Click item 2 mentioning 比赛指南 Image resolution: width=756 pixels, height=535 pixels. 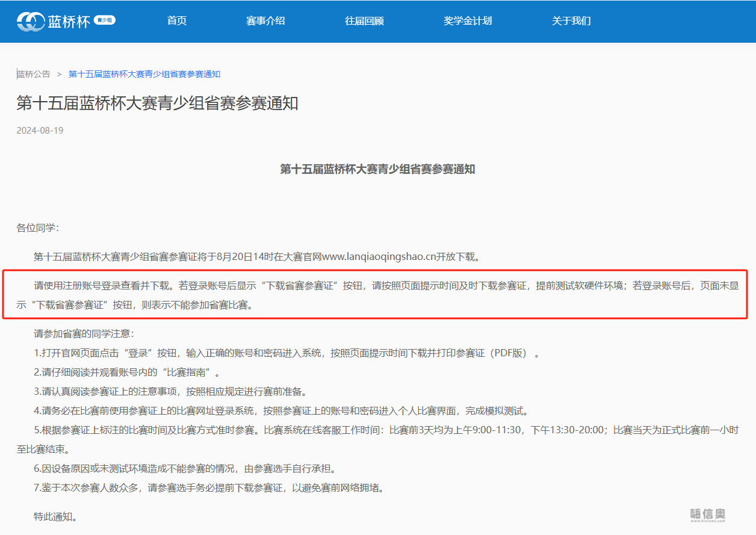pos(127,373)
